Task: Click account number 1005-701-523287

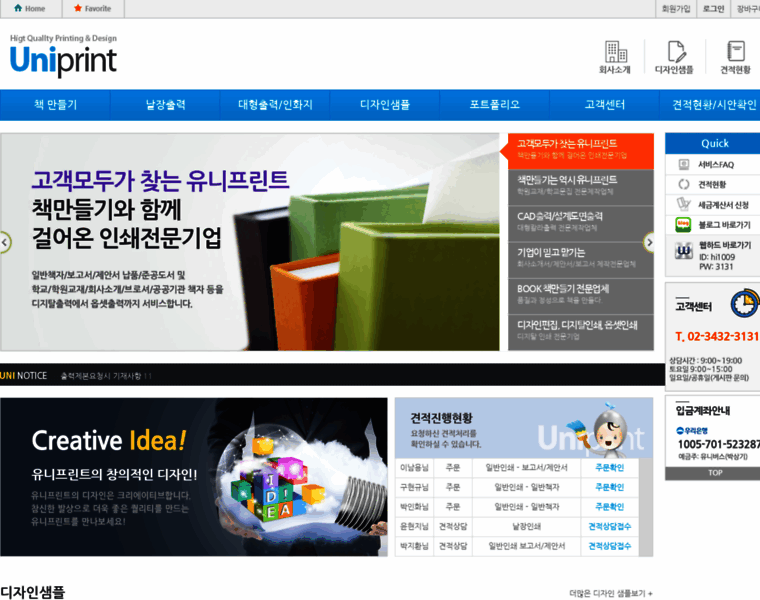Action: click(718, 444)
